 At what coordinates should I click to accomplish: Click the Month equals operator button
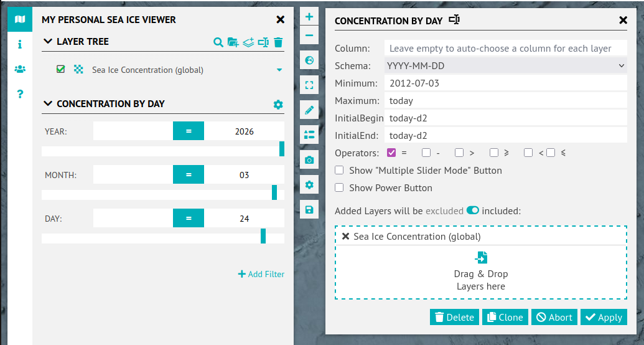click(189, 174)
